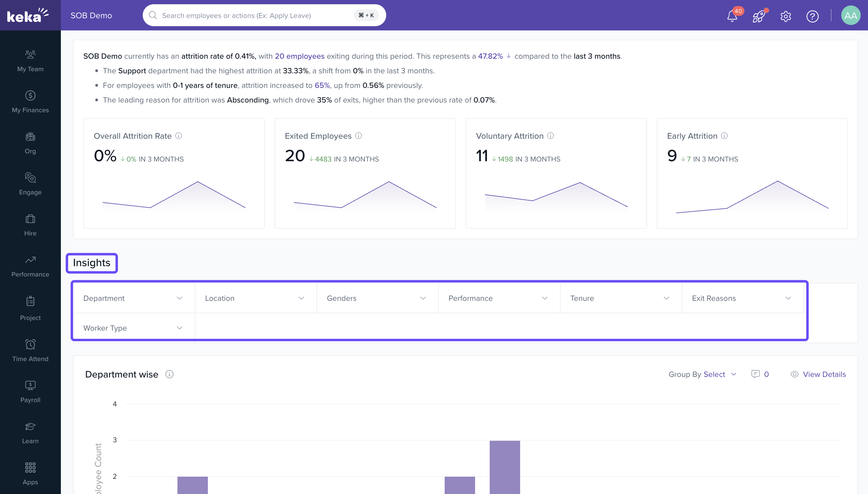Open the settings gear icon
Image resolution: width=868 pixels, height=494 pixels.
(x=786, y=16)
